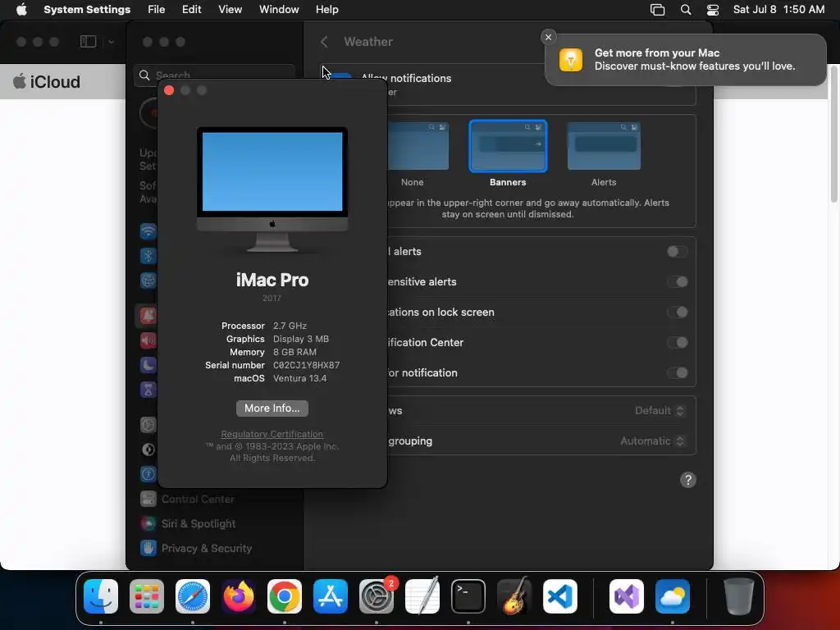Click the macOS Ventura 13.4 value

coord(300,378)
